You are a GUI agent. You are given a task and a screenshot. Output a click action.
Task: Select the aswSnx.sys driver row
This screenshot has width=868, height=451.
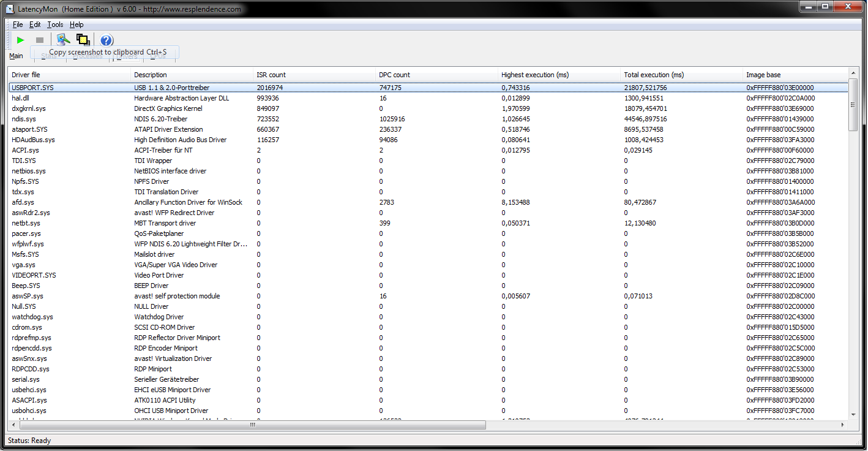pos(428,358)
